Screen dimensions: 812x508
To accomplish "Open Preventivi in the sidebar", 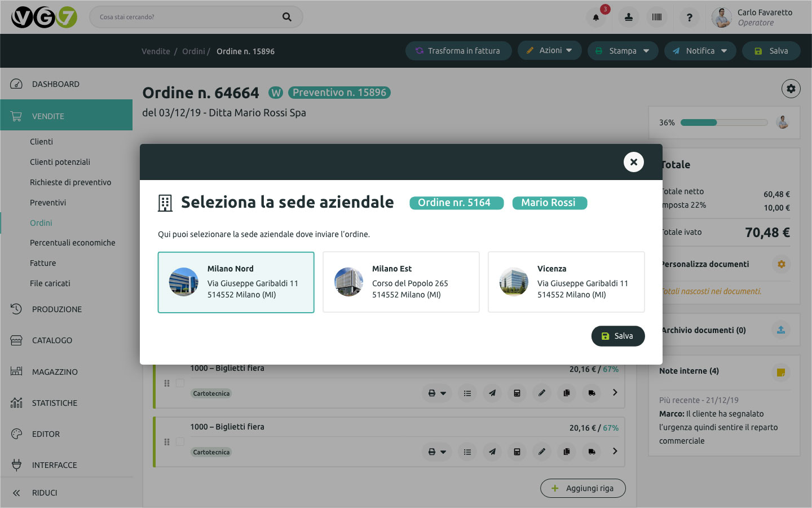I will (x=48, y=203).
